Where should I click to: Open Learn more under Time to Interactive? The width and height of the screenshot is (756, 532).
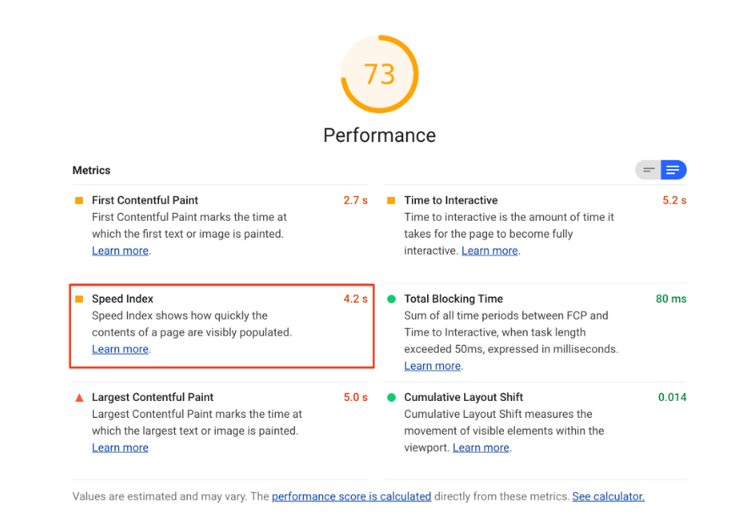tap(490, 251)
